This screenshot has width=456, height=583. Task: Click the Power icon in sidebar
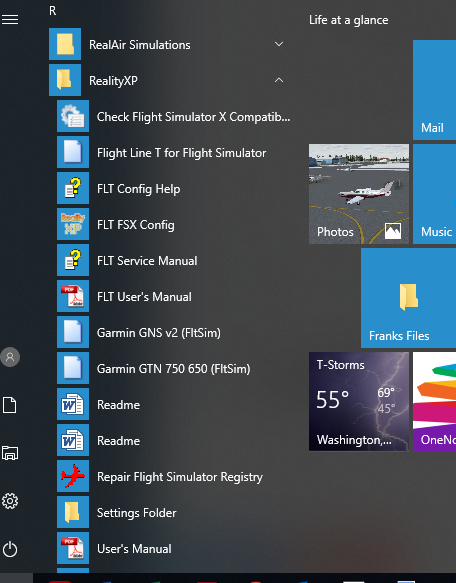click(10, 549)
